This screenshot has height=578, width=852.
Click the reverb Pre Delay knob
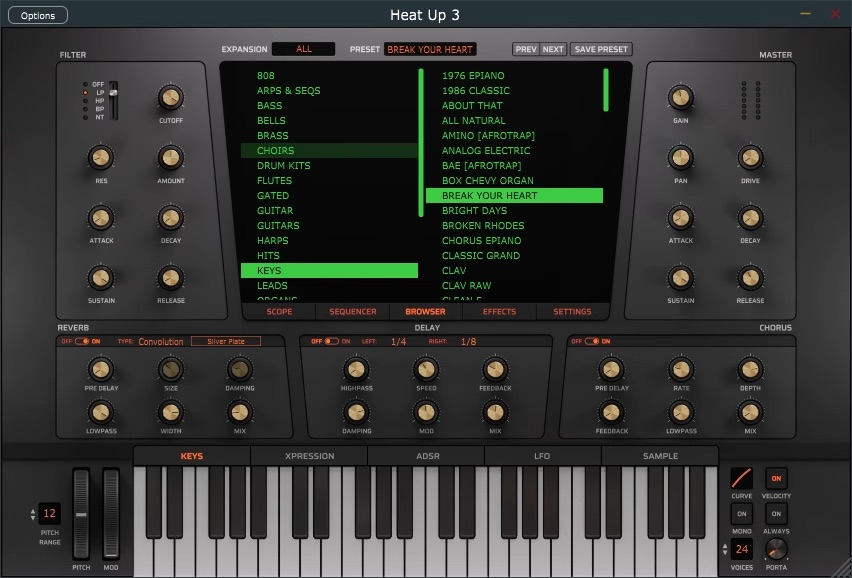tap(100, 369)
